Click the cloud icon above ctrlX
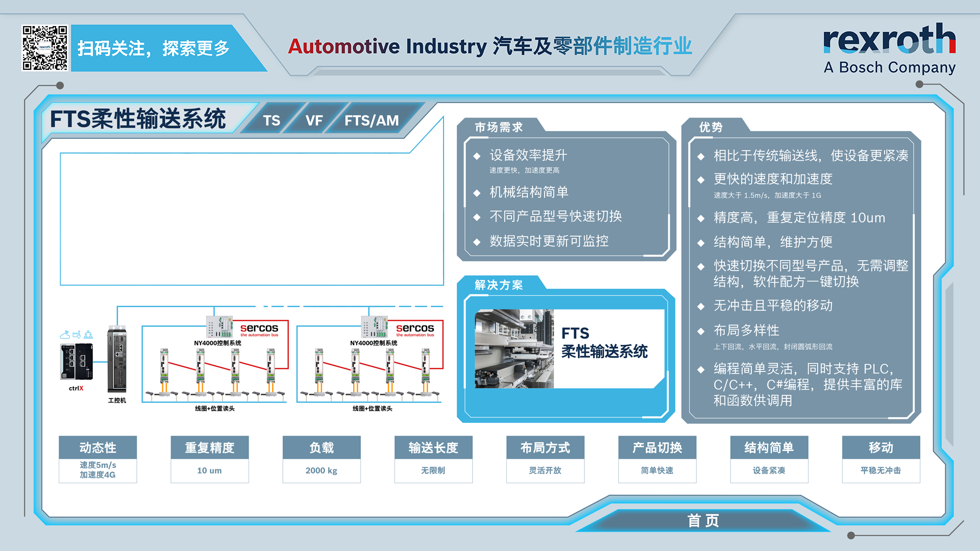 point(65,335)
